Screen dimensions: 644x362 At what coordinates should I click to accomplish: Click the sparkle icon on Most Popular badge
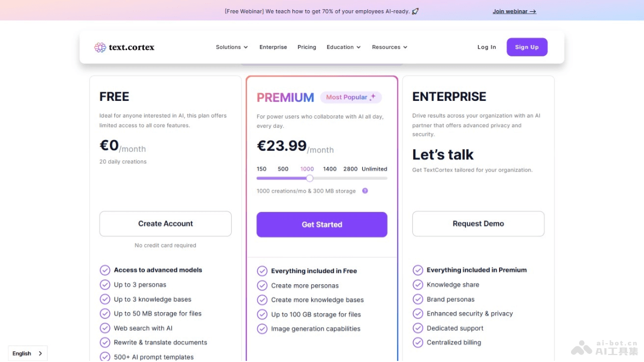click(373, 97)
